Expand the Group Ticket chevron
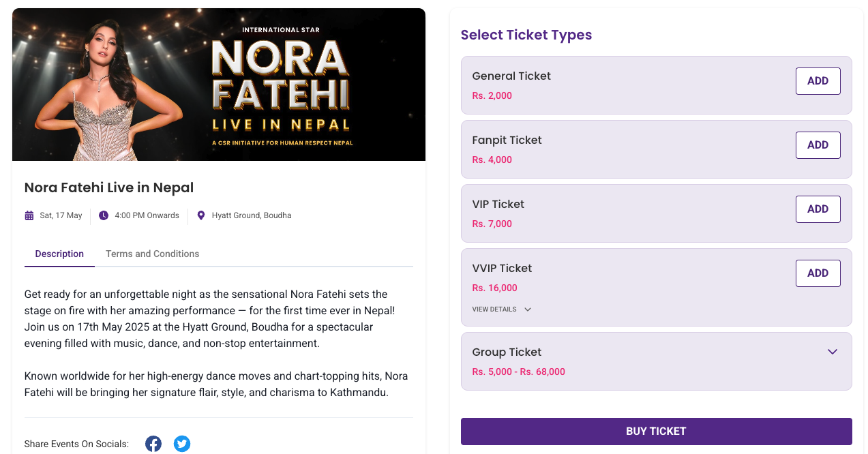 832,352
